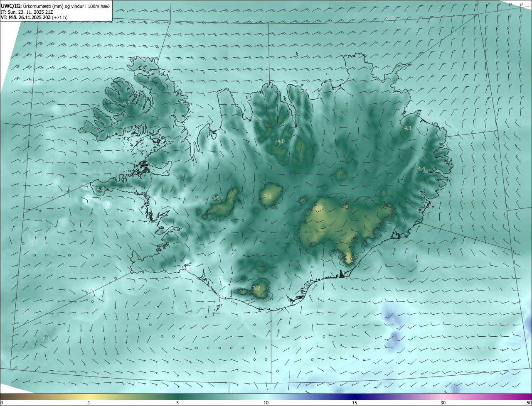Click the '15' tick on the color scale

point(355,403)
